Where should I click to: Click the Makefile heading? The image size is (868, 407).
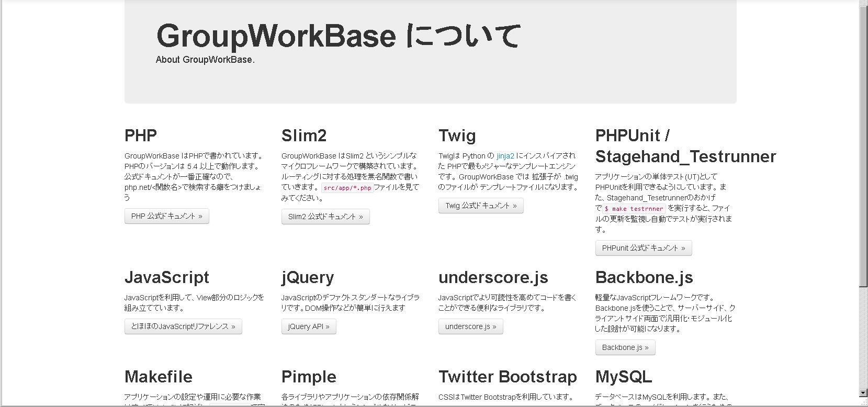159,377
